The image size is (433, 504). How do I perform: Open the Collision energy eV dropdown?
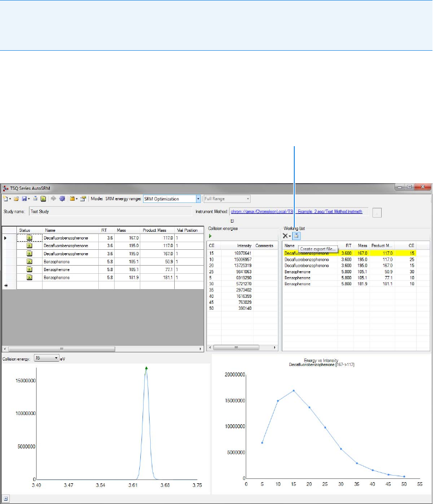pyautogui.click(x=56, y=358)
